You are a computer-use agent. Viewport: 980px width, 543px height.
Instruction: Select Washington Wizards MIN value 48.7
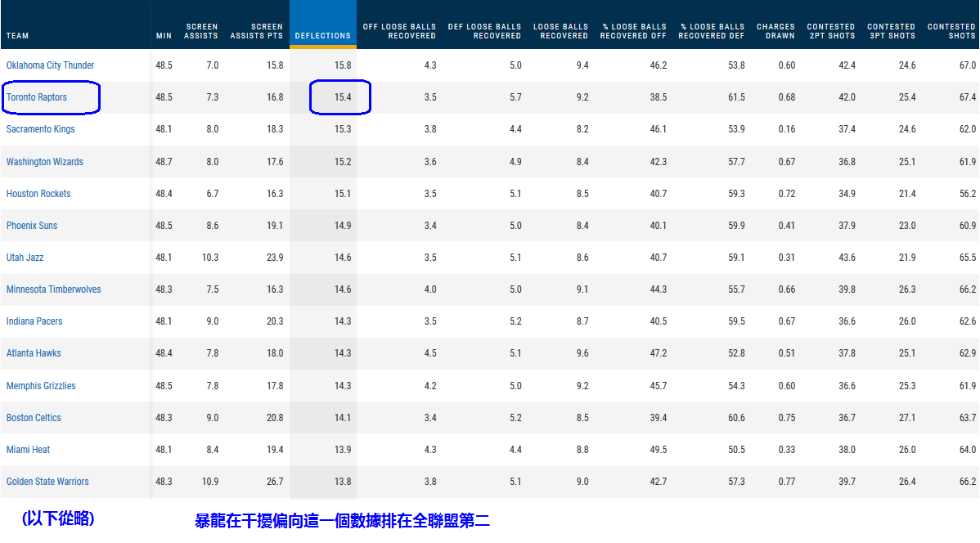164,161
